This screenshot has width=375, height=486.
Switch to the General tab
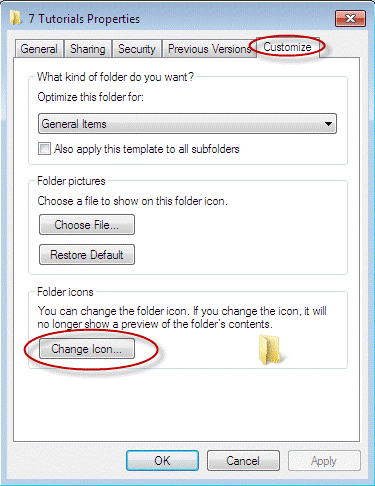(39, 49)
